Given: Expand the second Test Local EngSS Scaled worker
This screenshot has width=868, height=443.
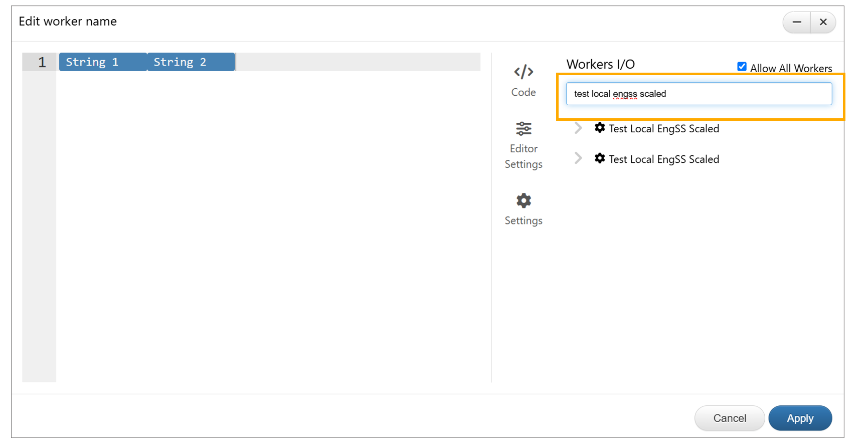Looking at the screenshot, I should [x=578, y=158].
